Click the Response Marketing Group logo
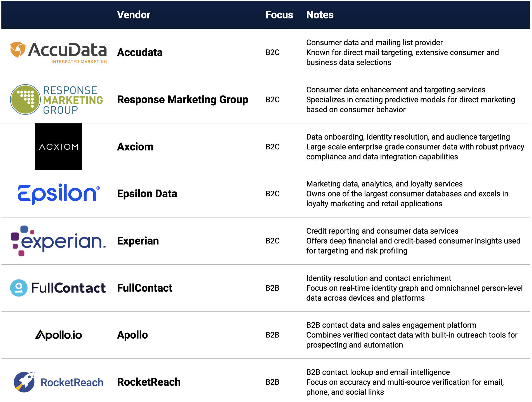 [57, 100]
